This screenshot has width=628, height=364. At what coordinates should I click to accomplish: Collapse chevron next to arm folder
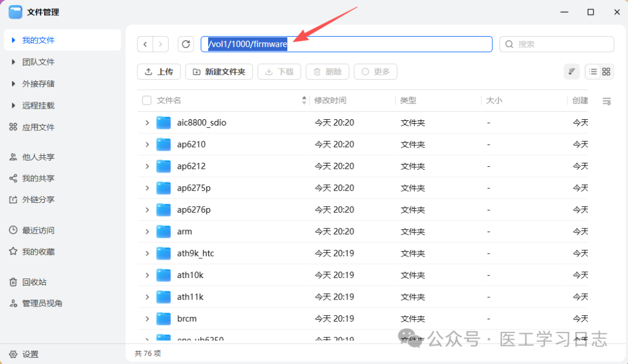tap(147, 231)
